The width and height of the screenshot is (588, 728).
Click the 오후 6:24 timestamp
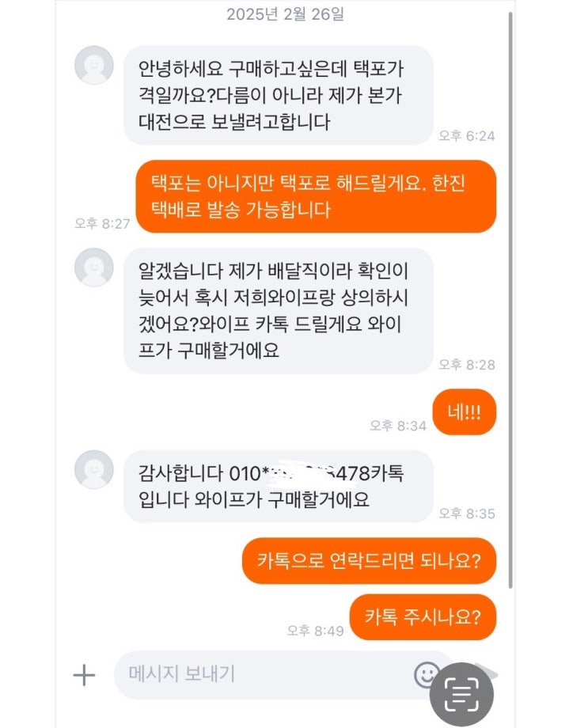467,136
